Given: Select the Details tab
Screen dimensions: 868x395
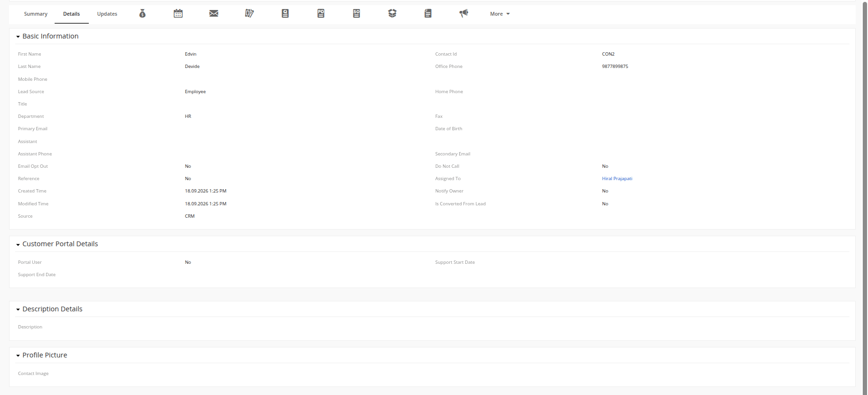Looking at the screenshot, I should (71, 14).
